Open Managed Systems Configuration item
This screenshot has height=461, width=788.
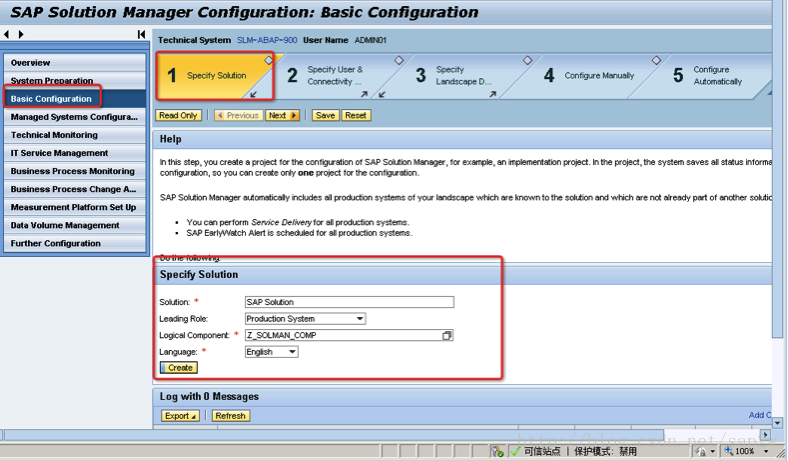pos(74,117)
